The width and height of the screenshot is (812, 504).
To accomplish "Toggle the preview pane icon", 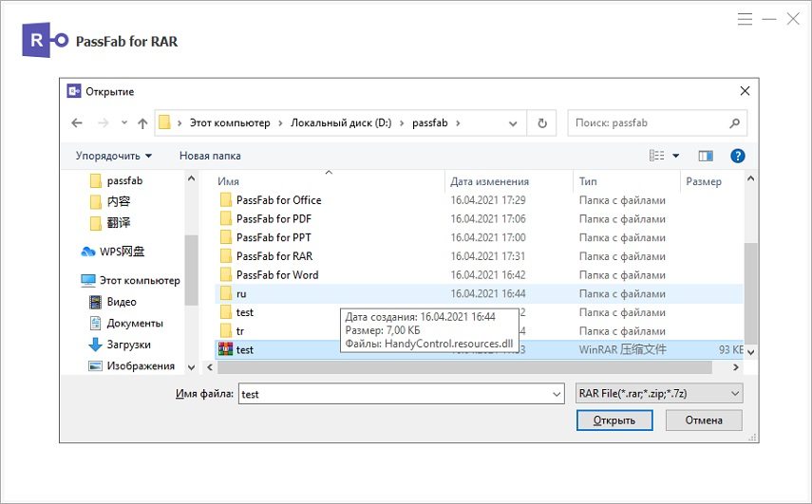I will point(706,156).
